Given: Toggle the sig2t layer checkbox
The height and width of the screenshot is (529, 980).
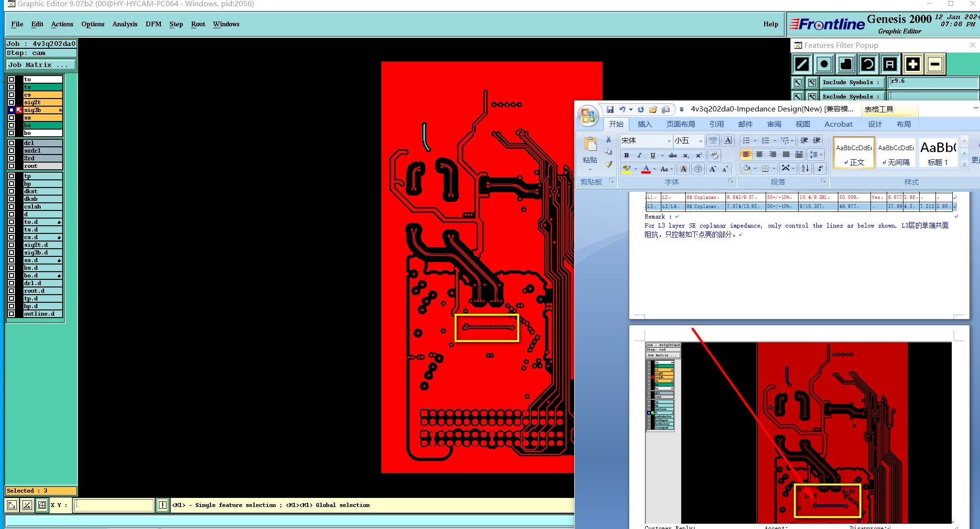Looking at the screenshot, I should (11, 102).
